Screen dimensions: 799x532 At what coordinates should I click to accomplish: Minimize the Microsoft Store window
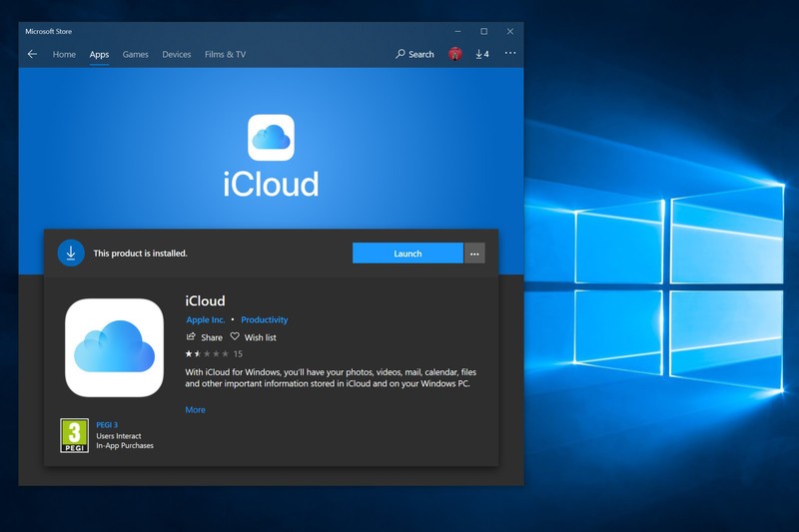pos(457,31)
